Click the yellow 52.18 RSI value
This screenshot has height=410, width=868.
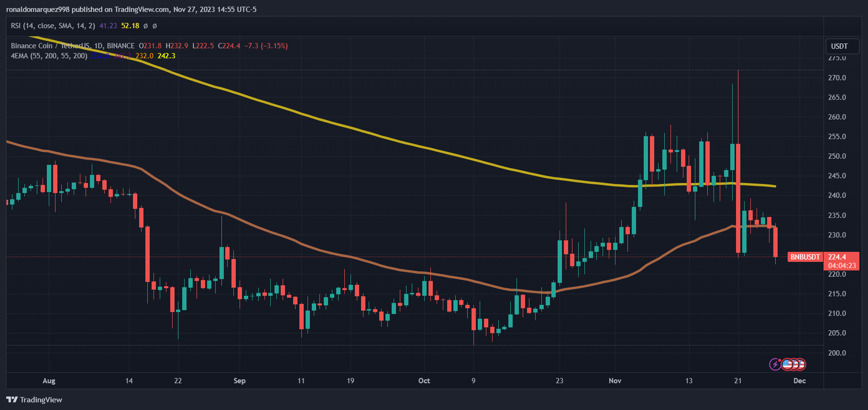tap(130, 26)
